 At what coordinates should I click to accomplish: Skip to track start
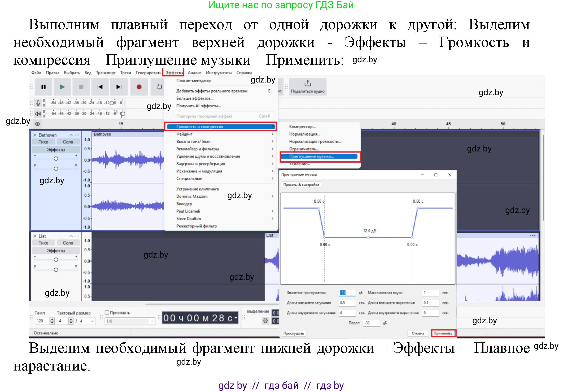(x=100, y=87)
